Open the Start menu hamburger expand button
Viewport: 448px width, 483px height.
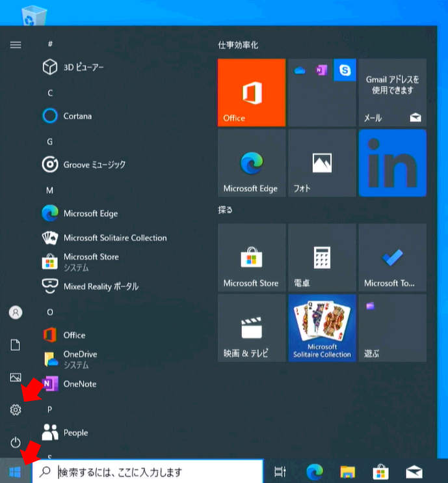pos(16,45)
